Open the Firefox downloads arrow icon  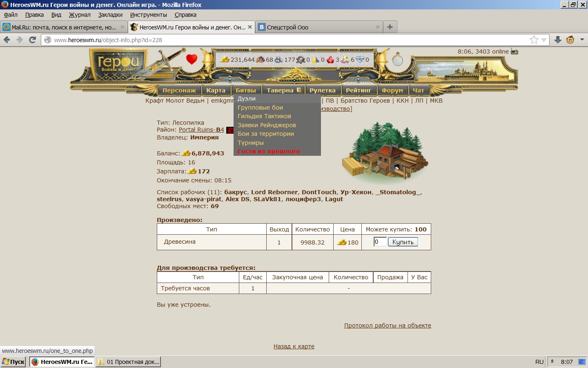[x=558, y=40]
